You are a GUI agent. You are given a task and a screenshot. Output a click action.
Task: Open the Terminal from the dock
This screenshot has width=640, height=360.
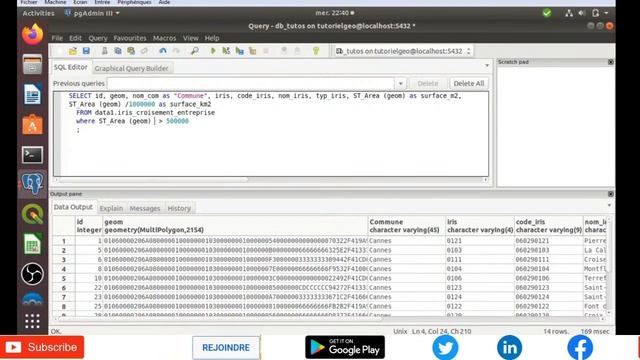point(32,155)
